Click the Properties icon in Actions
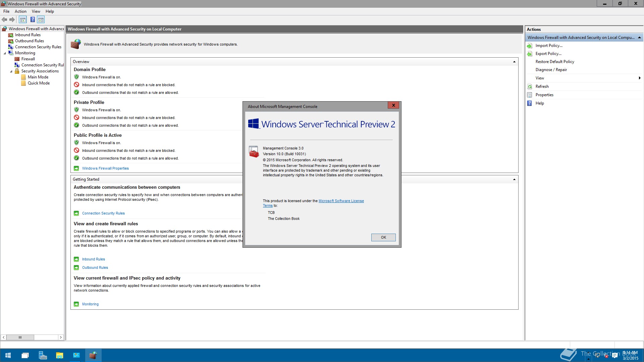This screenshot has height=362, width=644. pyautogui.click(x=530, y=95)
